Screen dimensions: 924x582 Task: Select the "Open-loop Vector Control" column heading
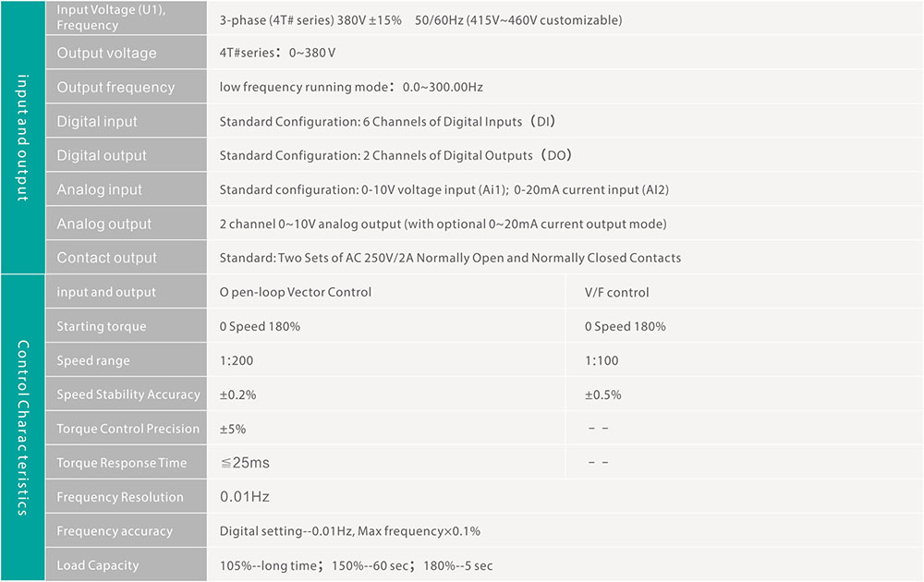[x=296, y=292]
